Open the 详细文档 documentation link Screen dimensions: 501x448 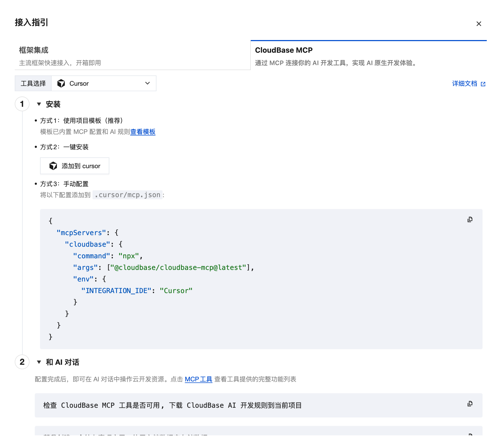click(464, 84)
